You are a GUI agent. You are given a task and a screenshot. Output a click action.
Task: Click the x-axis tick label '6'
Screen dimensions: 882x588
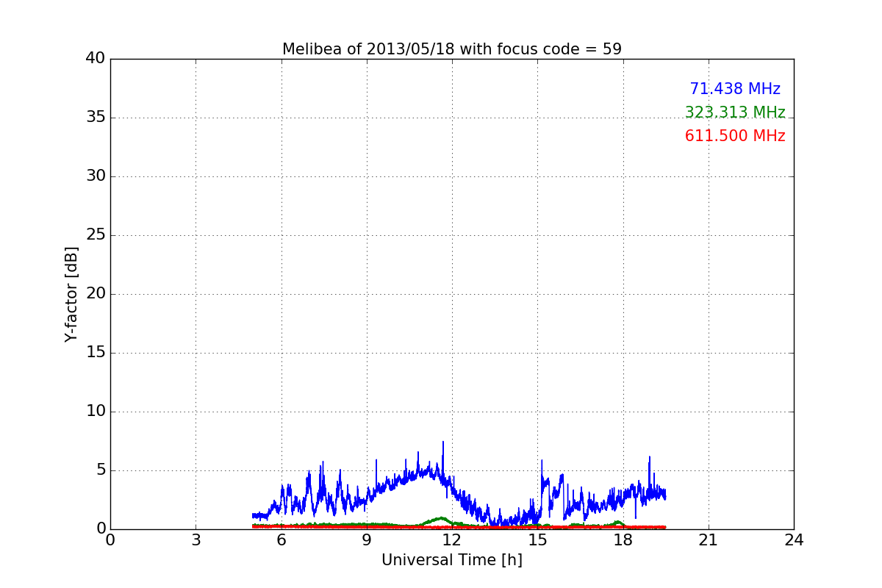click(x=282, y=540)
